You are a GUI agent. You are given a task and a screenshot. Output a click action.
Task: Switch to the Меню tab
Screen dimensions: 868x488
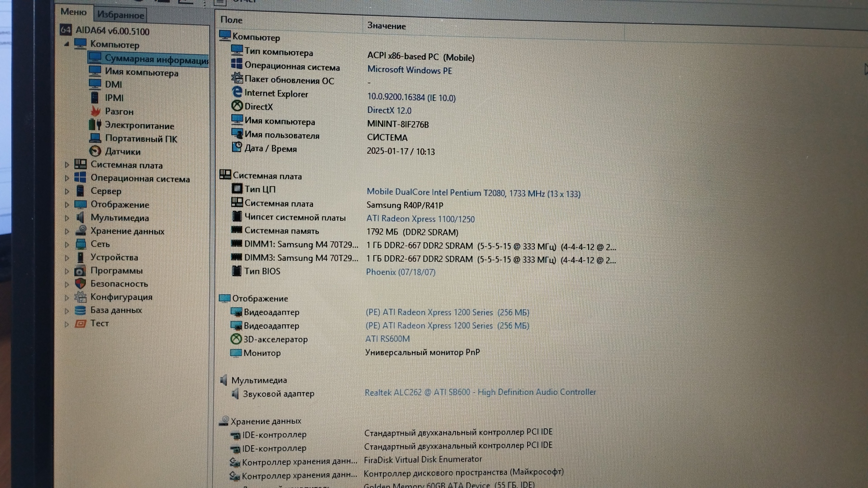73,12
